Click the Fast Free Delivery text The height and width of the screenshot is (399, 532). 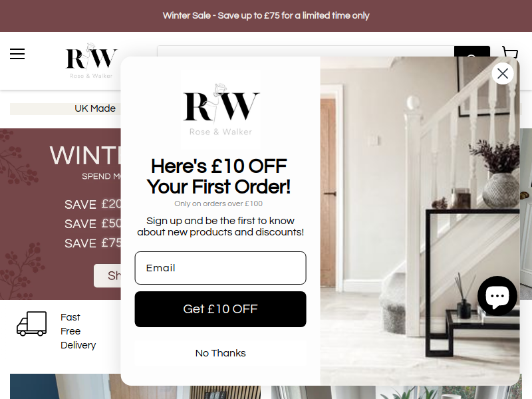78,331
